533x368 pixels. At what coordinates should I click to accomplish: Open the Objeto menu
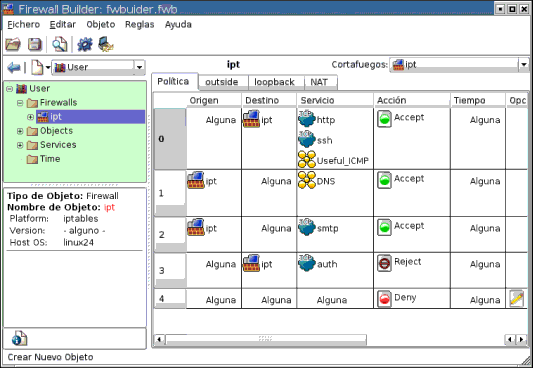pos(101,24)
